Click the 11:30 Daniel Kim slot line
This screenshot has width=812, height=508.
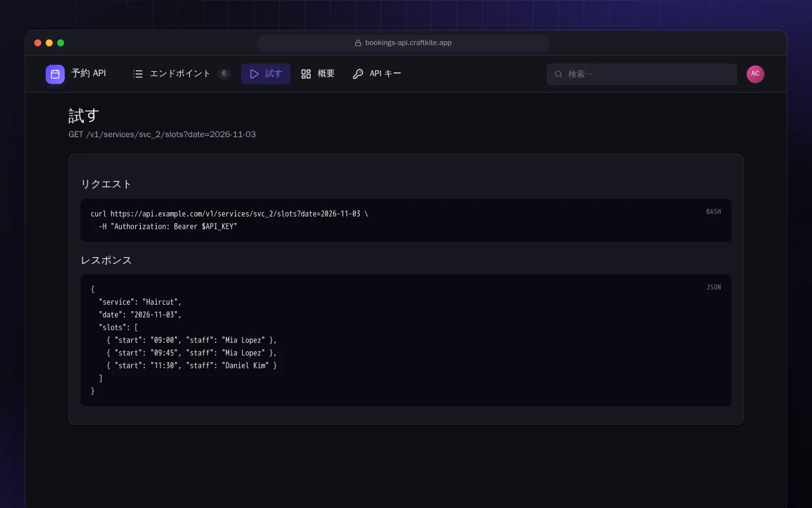[x=192, y=366]
